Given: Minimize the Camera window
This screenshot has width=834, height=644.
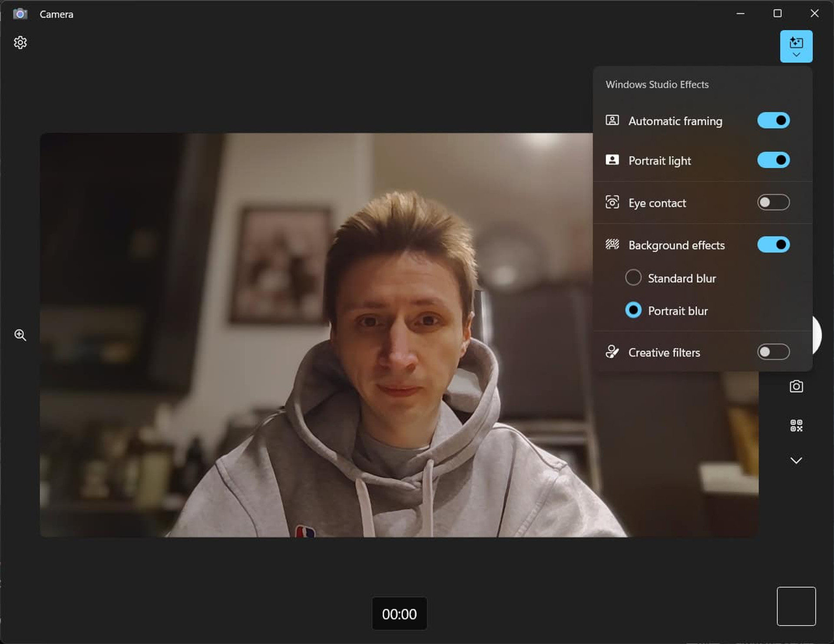Looking at the screenshot, I should pos(741,13).
